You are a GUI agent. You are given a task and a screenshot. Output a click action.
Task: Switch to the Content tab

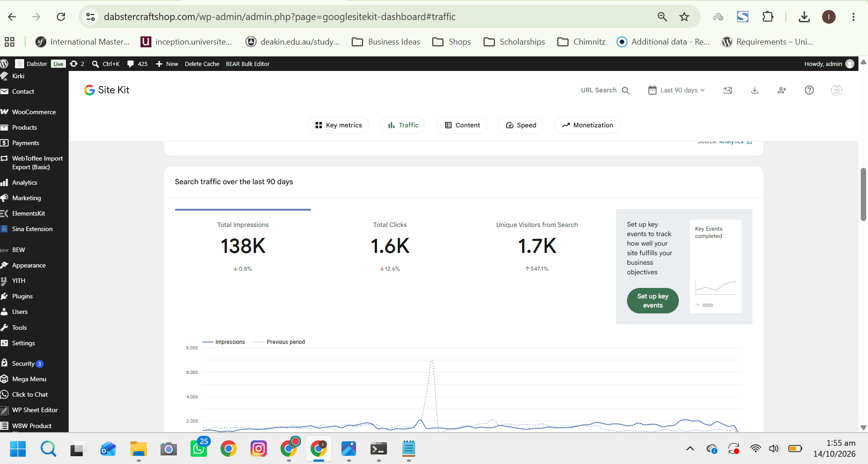point(462,125)
